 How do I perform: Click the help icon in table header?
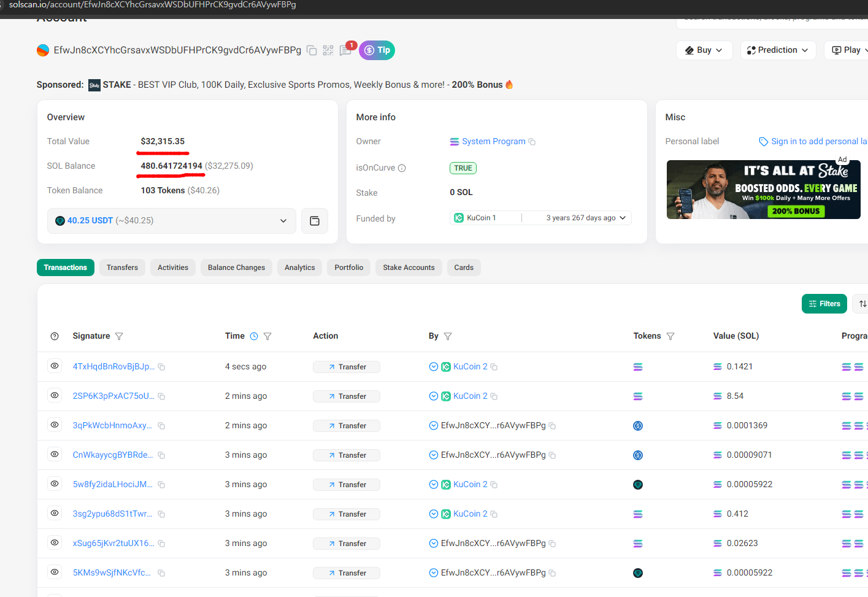tap(55, 336)
